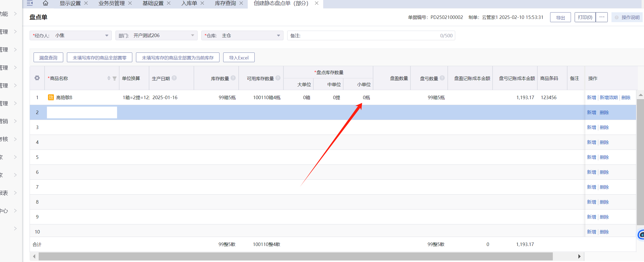Open the more options ellipsis button
Image resolution: width=644 pixels, height=262 pixels.
point(602,17)
